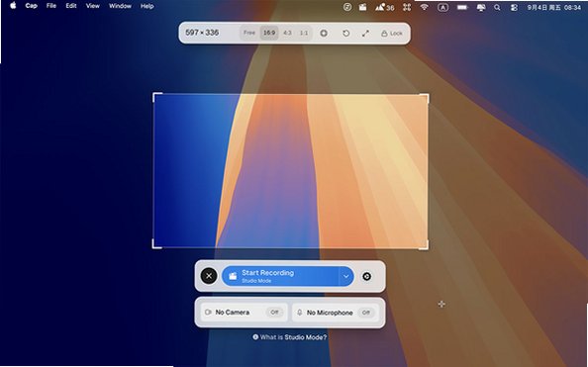
Task: Click the mountain icon showing 36
Action: [385, 7]
